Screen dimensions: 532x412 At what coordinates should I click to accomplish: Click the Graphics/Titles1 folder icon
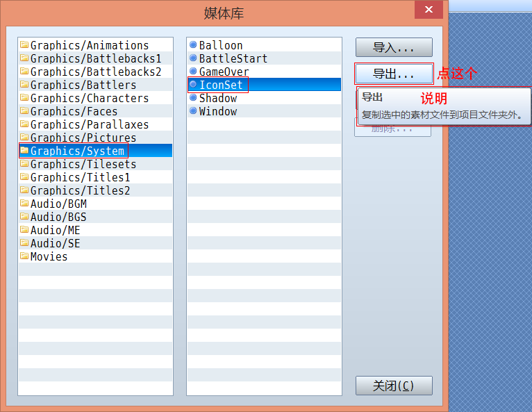tap(24, 177)
